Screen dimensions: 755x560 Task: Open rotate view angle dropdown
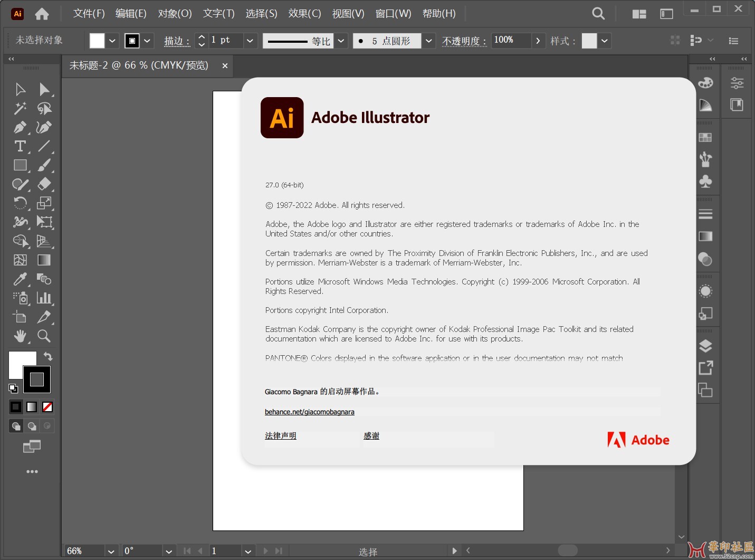[x=168, y=551]
